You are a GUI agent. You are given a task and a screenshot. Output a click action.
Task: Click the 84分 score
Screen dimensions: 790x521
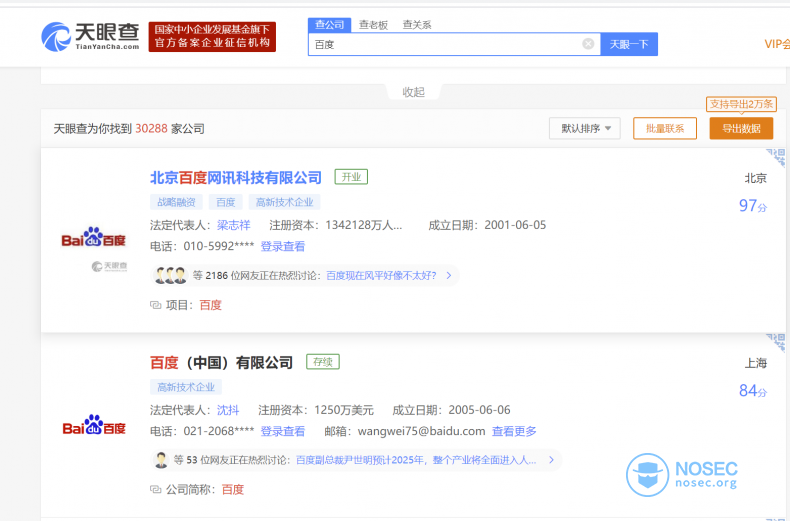753,390
